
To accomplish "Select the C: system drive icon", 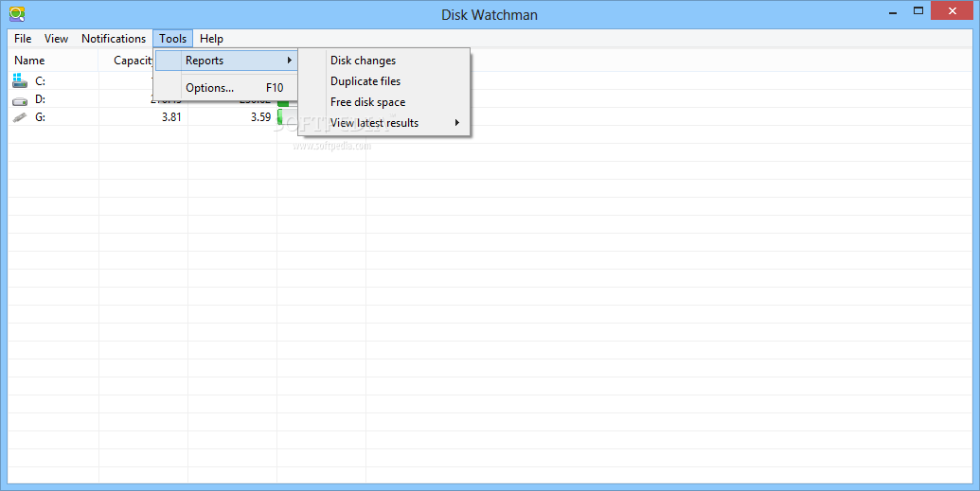I will pos(20,80).
